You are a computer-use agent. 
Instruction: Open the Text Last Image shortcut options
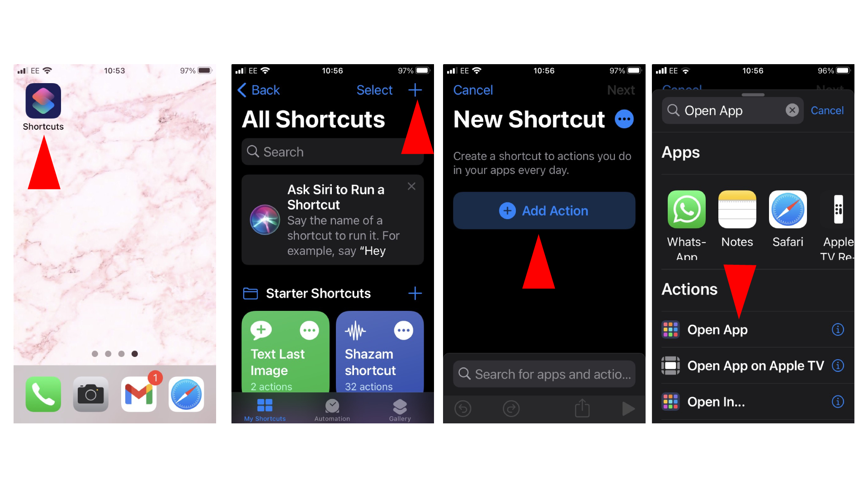[x=310, y=331]
